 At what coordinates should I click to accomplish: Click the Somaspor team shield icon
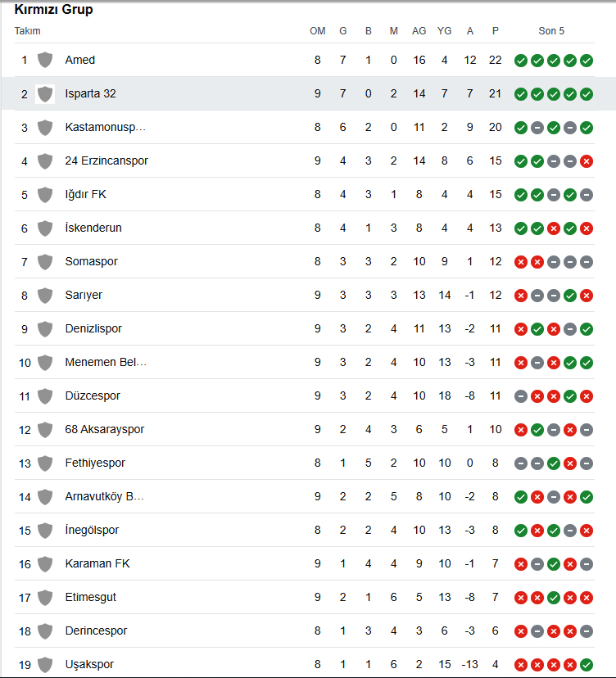(45, 261)
